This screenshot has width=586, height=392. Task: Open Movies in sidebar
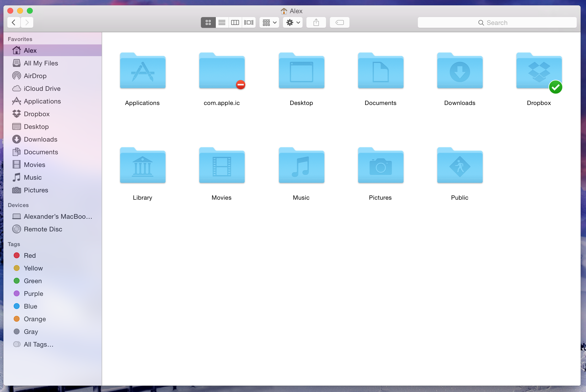coord(53,165)
